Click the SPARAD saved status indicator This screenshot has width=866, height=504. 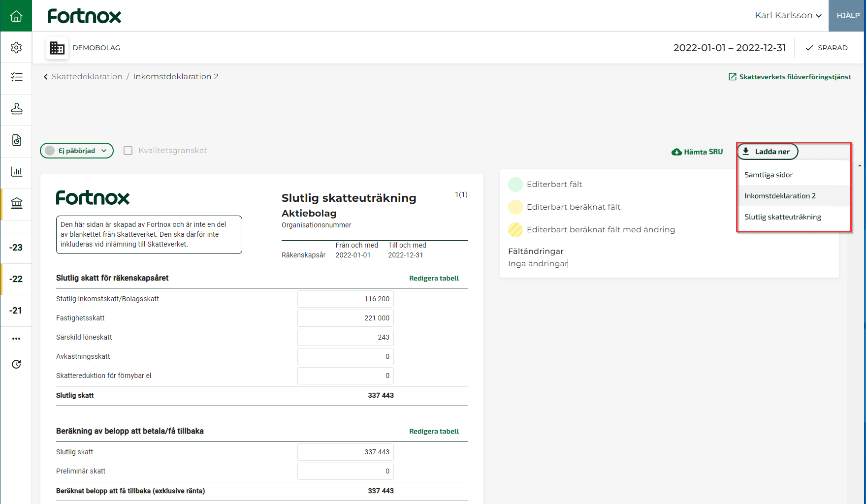pyautogui.click(x=827, y=48)
